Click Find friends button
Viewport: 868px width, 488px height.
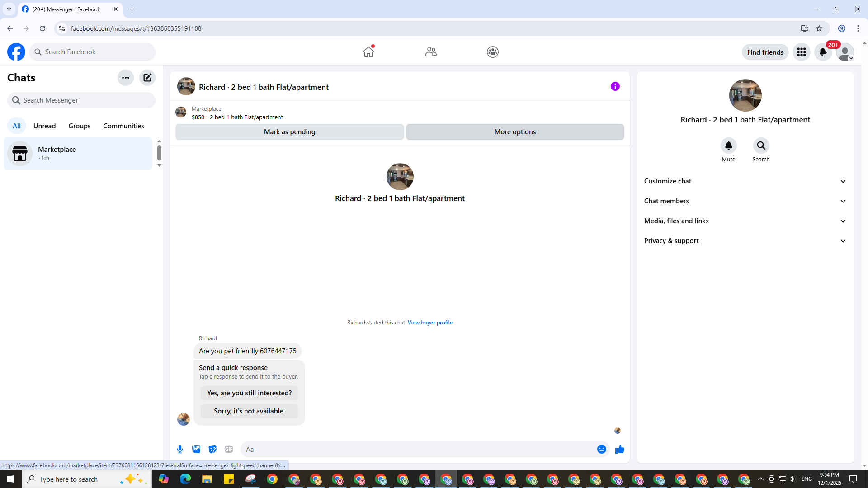point(765,52)
